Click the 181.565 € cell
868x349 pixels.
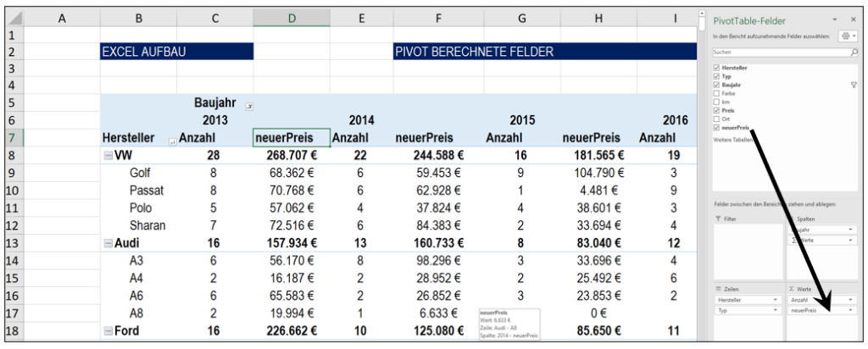click(x=598, y=157)
